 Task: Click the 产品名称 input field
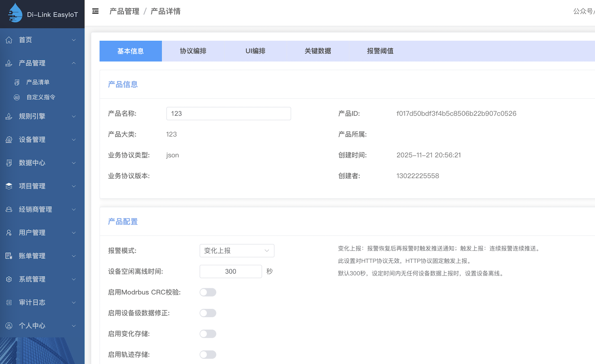[x=228, y=113]
